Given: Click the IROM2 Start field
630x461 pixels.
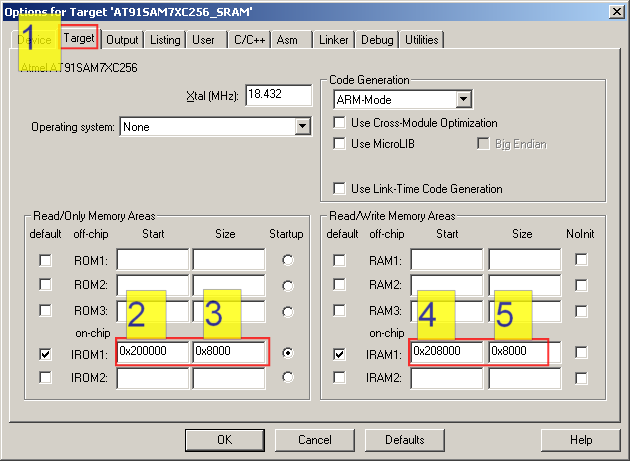Looking at the screenshot, I should [x=153, y=378].
